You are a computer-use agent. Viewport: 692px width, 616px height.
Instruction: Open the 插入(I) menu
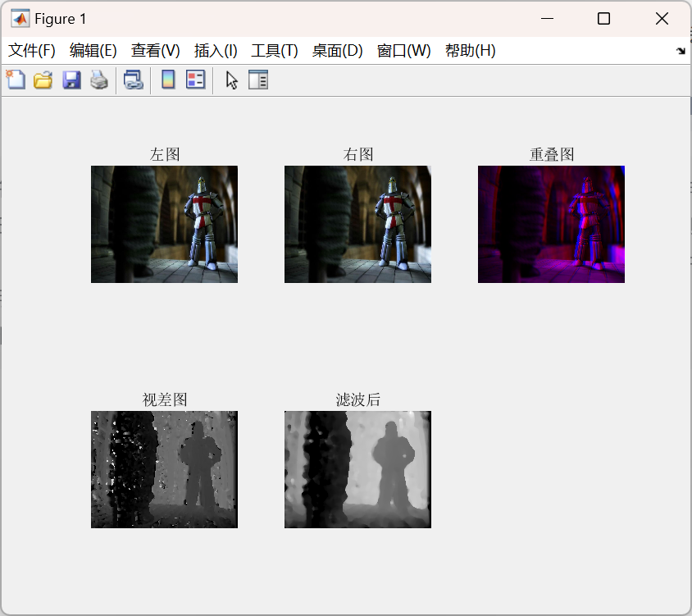(216, 51)
